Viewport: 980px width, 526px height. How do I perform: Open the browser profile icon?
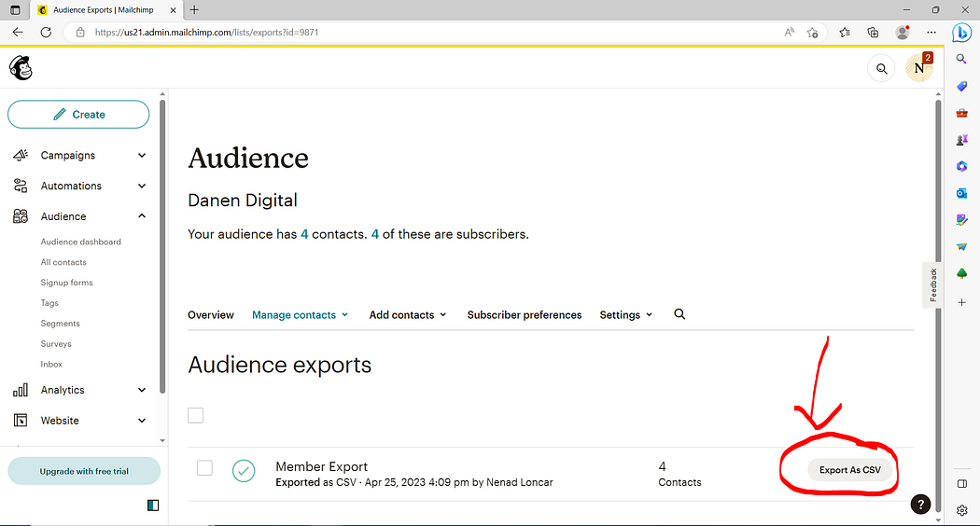[x=903, y=33]
